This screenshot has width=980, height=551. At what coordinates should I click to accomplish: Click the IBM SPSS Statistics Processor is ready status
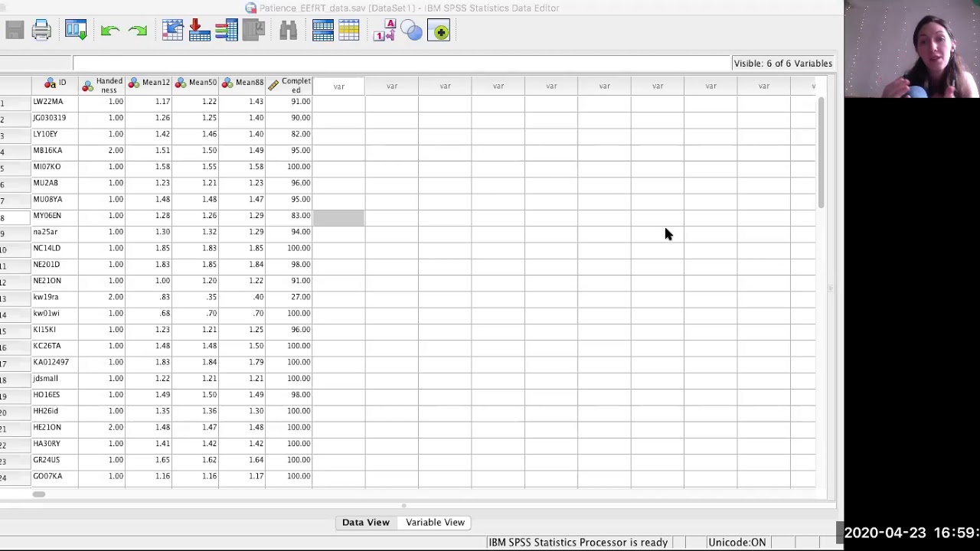578,543
